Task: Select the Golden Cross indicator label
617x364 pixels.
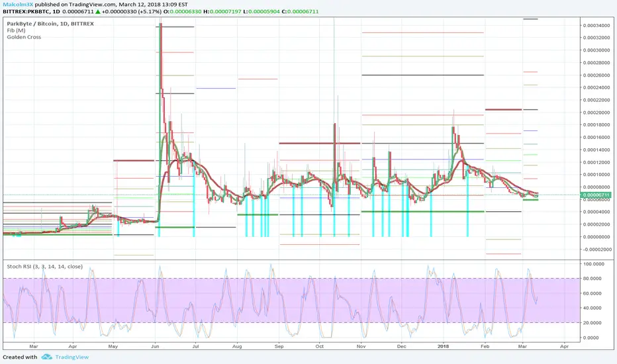Action: [x=24, y=37]
